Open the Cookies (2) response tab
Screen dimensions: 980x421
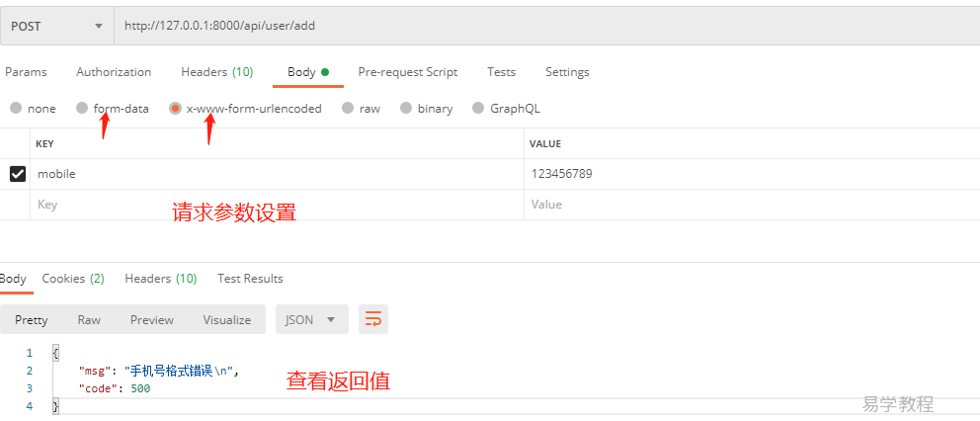(73, 279)
